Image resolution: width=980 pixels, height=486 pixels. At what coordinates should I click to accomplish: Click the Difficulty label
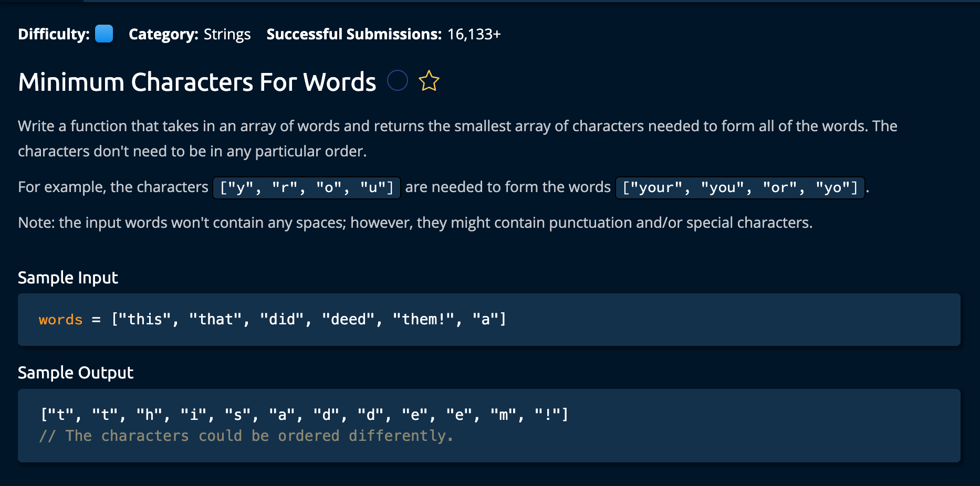coord(54,34)
